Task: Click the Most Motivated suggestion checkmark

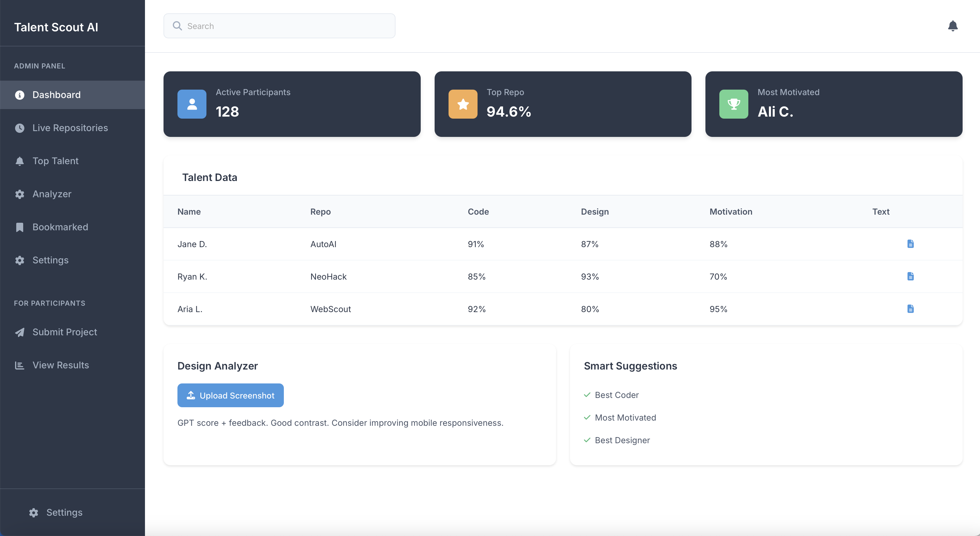Action: click(x=587, y=418)
